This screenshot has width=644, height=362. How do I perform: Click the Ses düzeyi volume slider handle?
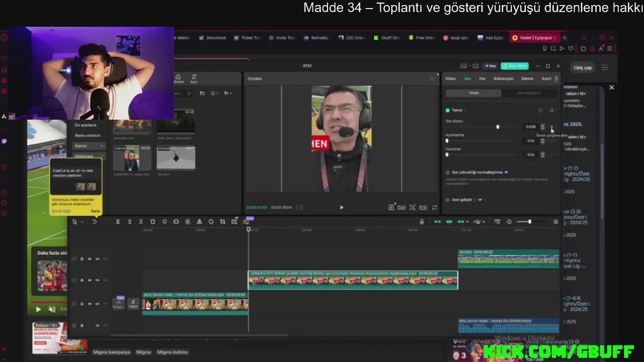[498, 127]
